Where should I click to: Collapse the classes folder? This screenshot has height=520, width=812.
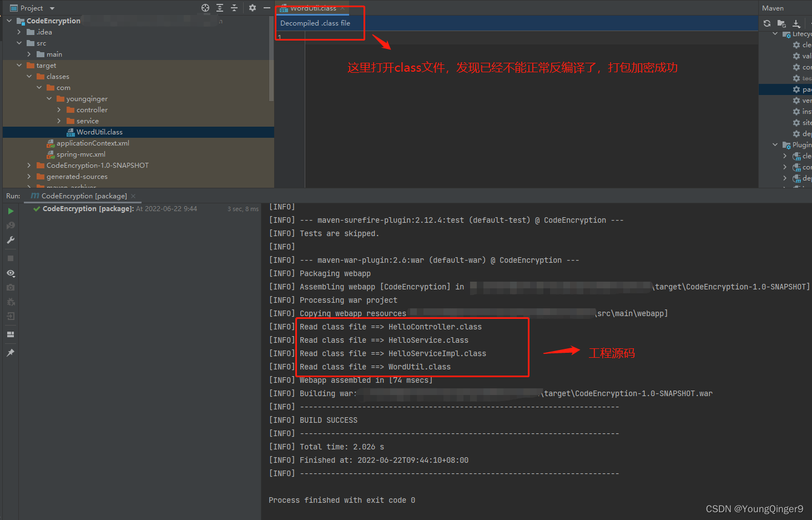29,76
